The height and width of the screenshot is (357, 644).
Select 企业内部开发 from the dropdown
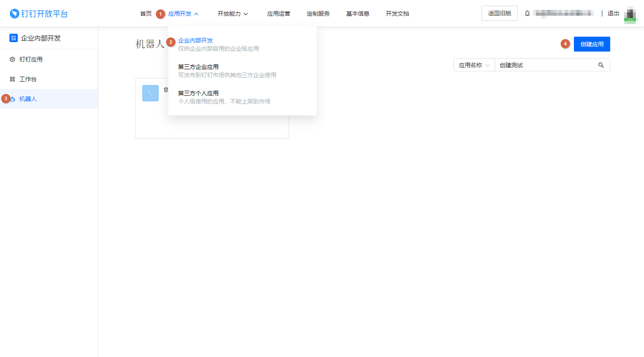click(195, 41)
